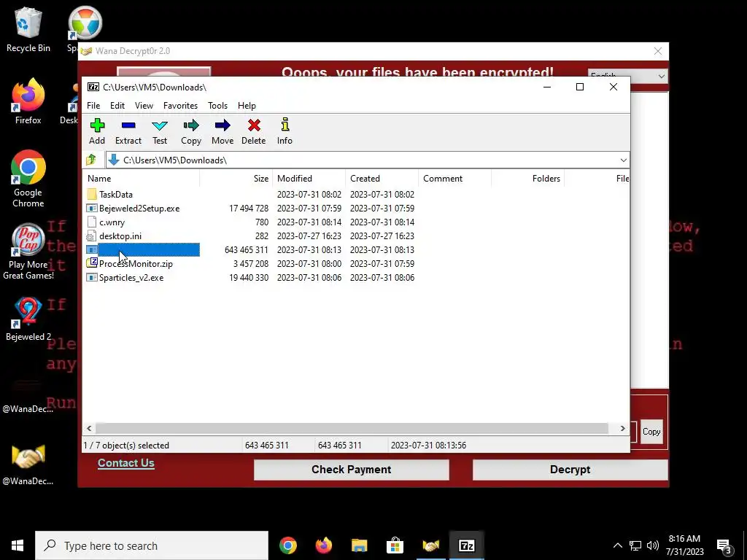The width and height of the screenshot is (747, 560).
Task: Click the Decrypt button
Action: pos(570,470)
